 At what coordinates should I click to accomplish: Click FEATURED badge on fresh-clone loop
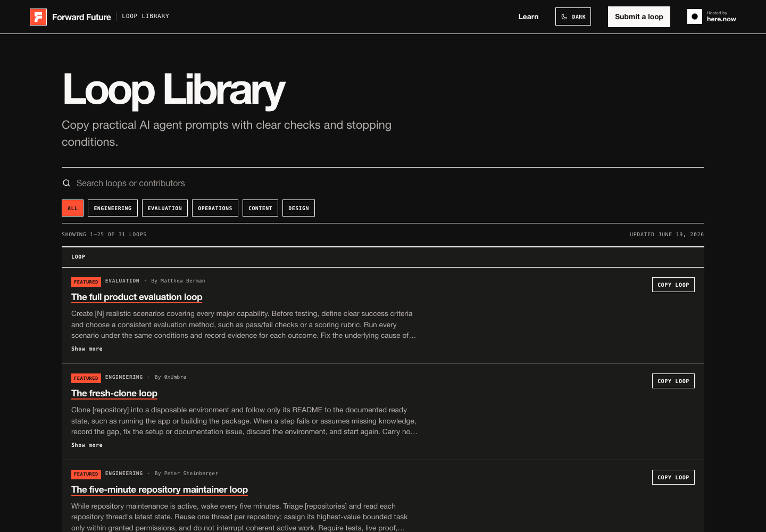click(86, 378)
